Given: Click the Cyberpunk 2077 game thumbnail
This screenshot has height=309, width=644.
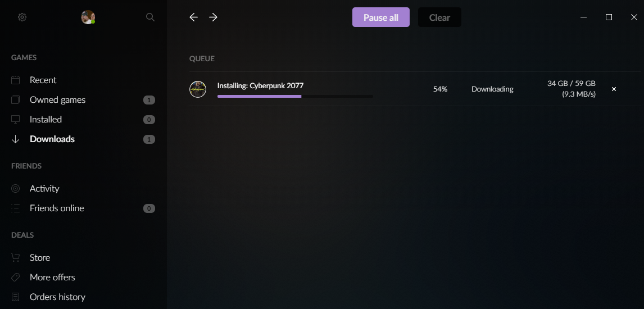Looking at the screenshot, I should pyautogui.click(x=198, y=89).
